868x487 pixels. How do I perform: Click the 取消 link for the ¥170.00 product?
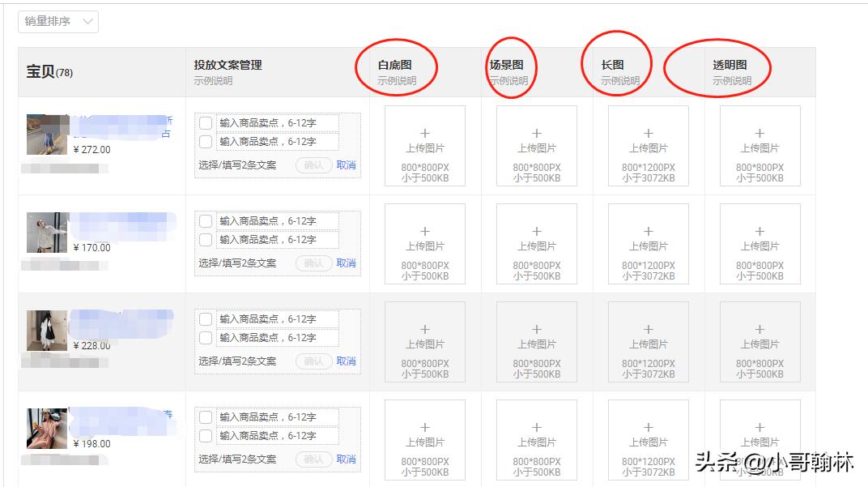point(347,263)
